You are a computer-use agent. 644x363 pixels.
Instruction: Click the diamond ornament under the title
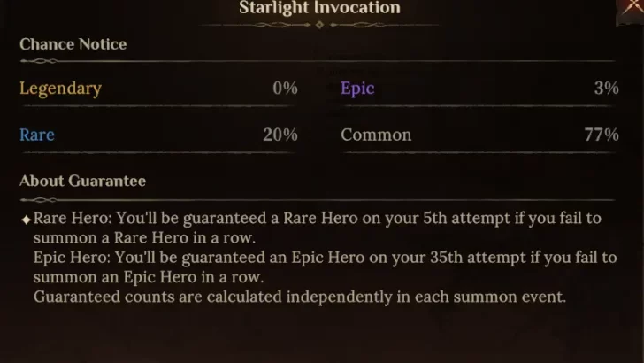click(319, 25)
